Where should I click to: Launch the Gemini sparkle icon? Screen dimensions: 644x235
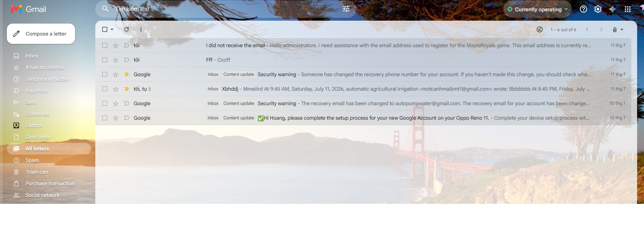612,9
